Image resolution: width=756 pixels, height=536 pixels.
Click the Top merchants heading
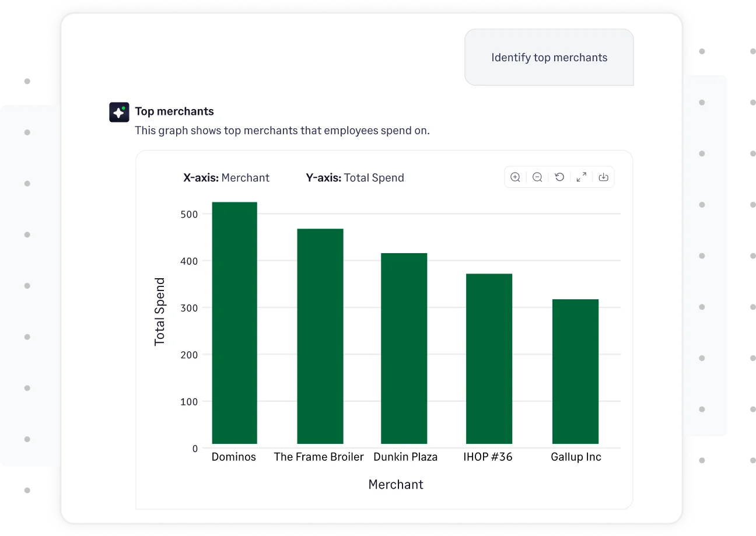click(x=174, y=111)
